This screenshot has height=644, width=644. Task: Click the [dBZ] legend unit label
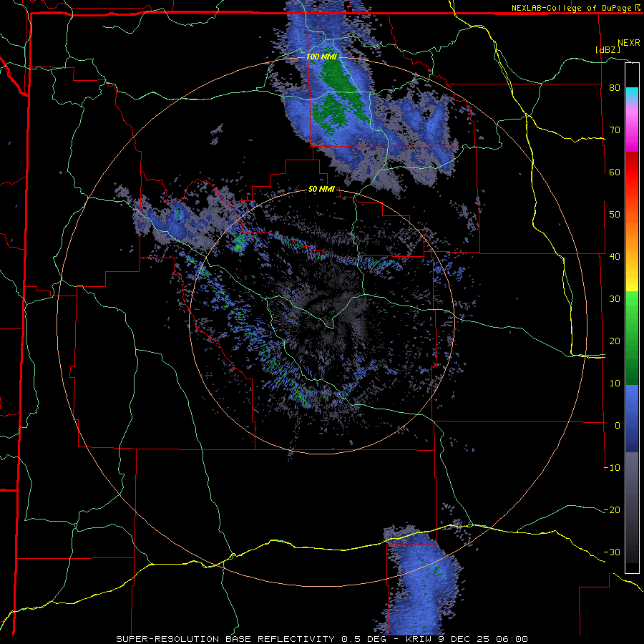[x=608, y=49]
